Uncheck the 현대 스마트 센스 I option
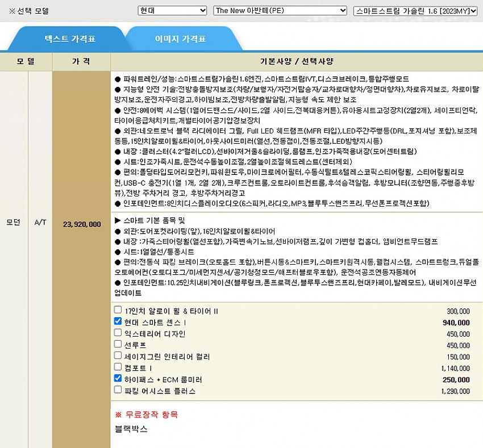The width and height of the screenshot is (483, 448). point(118,322)
